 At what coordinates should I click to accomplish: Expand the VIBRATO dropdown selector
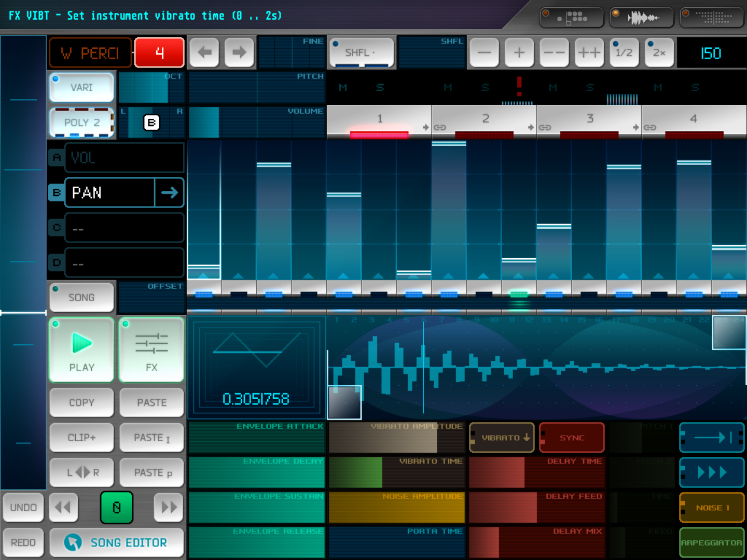[502, 438]
